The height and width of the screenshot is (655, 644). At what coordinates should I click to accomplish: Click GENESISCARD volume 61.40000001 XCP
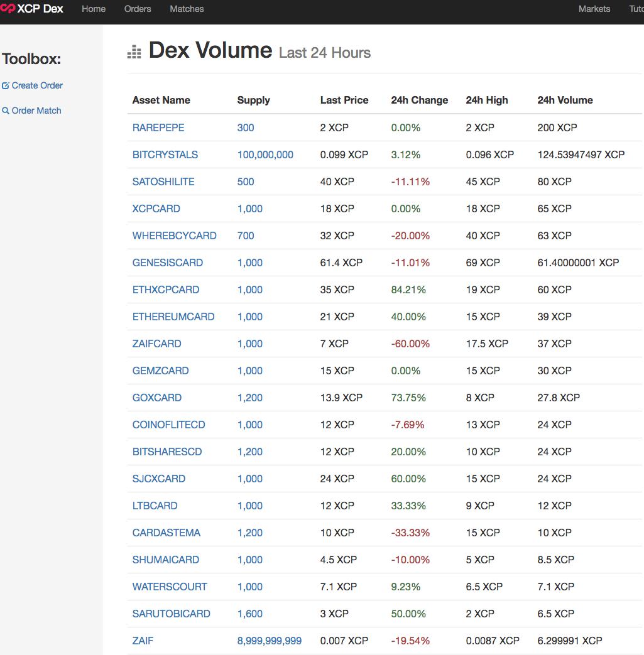point(578,263)
